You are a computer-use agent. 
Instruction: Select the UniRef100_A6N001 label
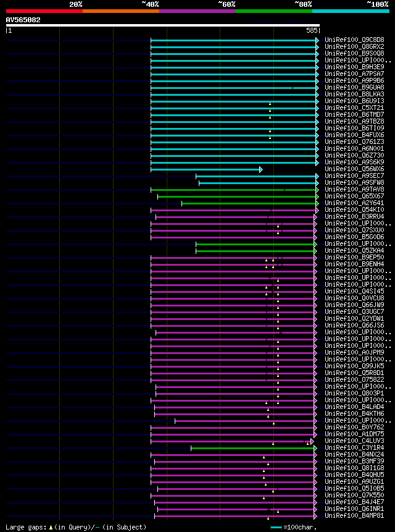[x=354, y=148]
